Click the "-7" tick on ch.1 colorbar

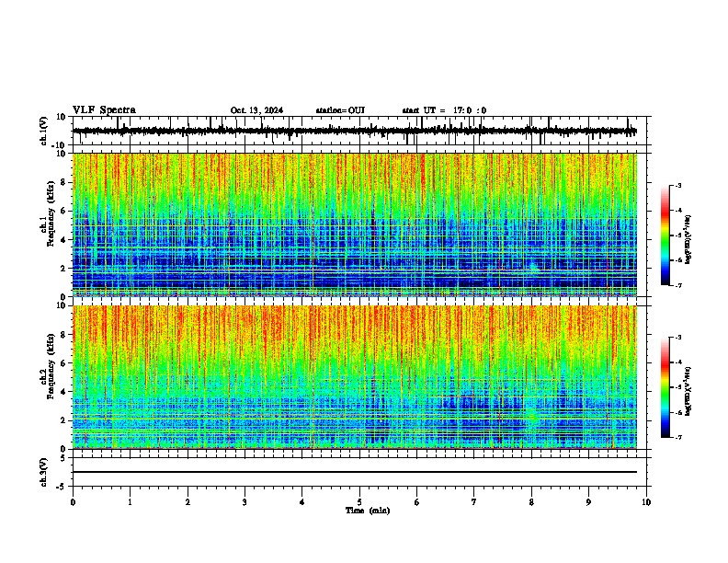[677, 285]
